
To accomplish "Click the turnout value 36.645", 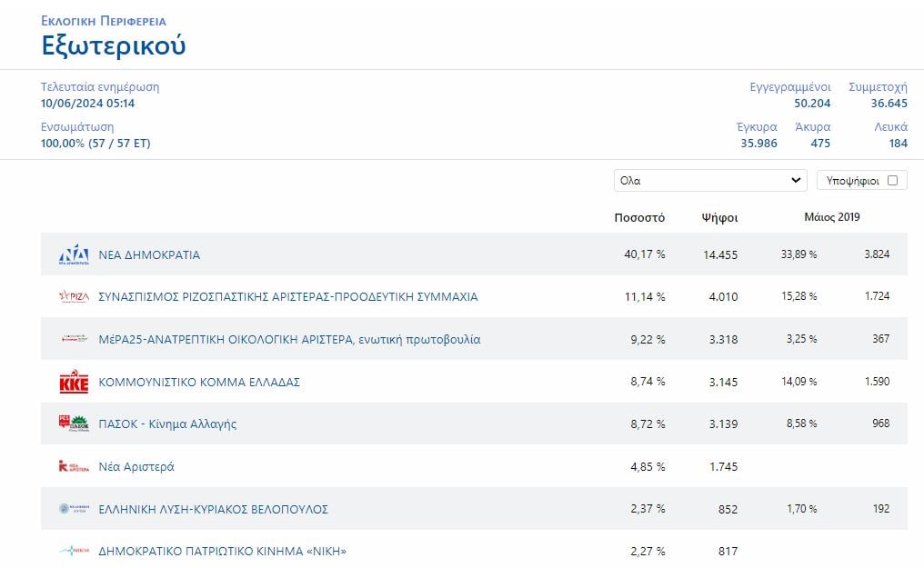I will pyautogui.click(x=889, y=104).
